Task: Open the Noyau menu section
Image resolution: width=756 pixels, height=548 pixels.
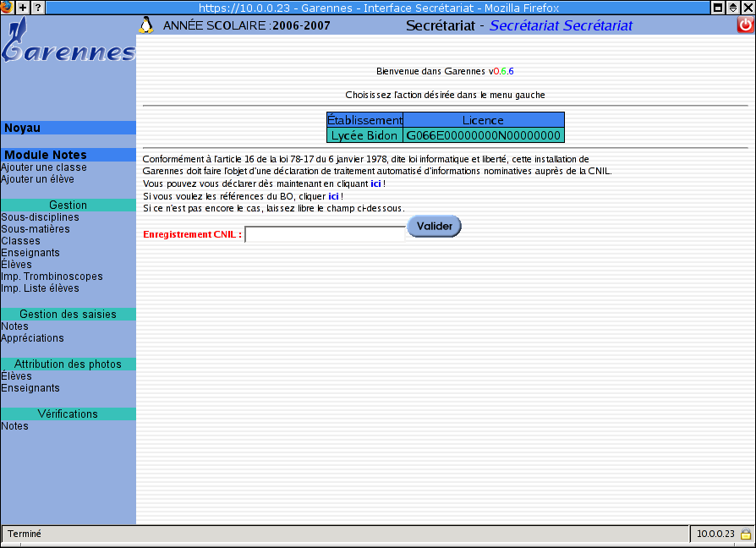Action: tap(23, 128)
